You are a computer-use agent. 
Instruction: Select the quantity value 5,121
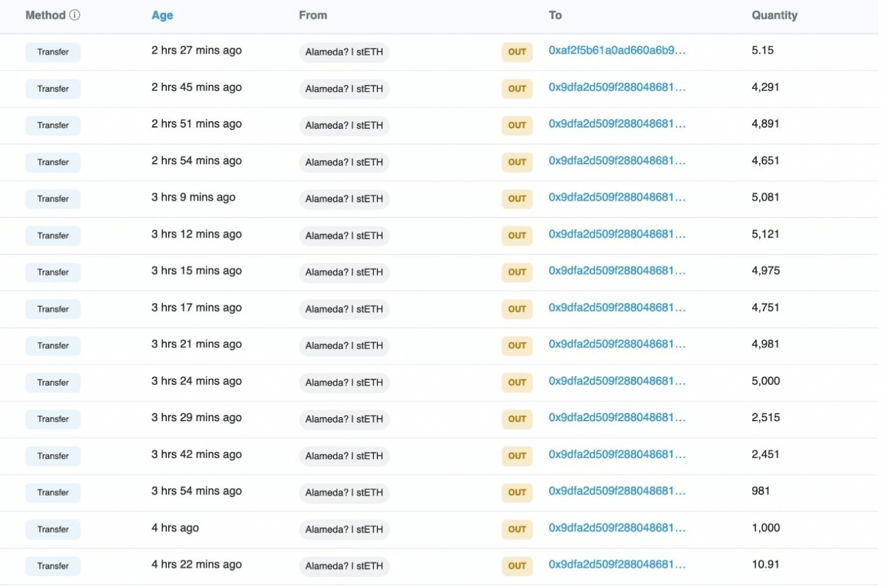click(766, 234)
